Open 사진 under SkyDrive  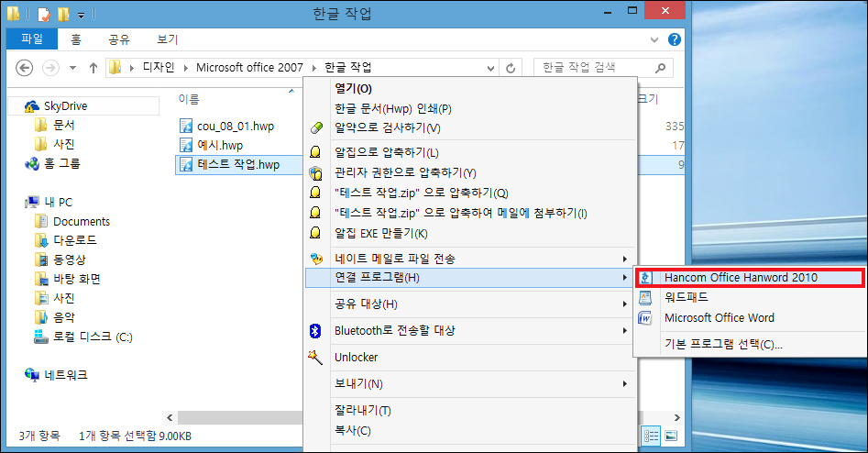point(63,145)
